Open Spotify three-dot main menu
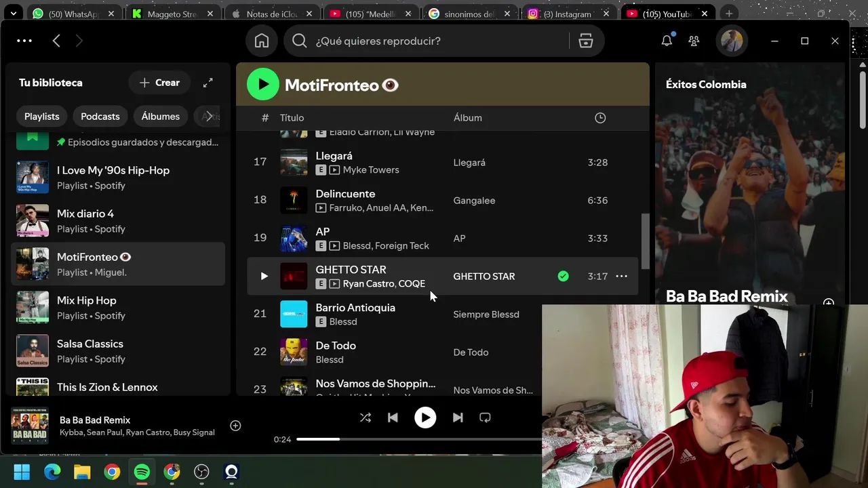 click(24, 41)
